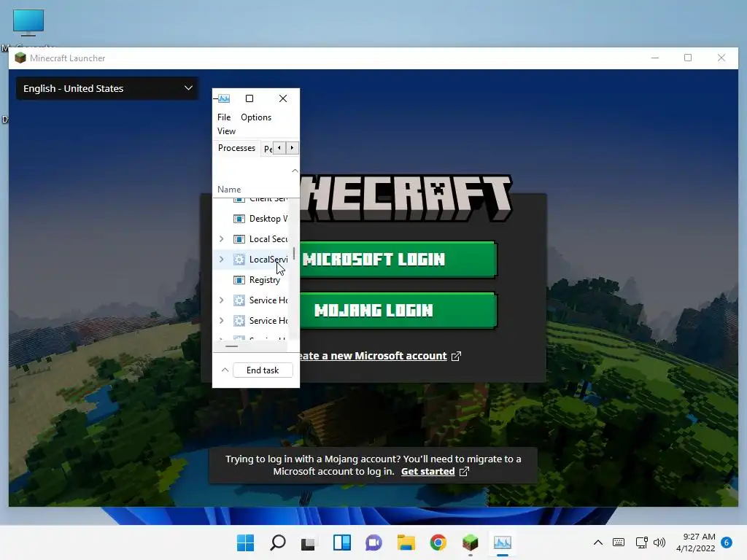The image size is (747, 560).
Task: Maximize the Task Manager window
Action: point(249,98)
